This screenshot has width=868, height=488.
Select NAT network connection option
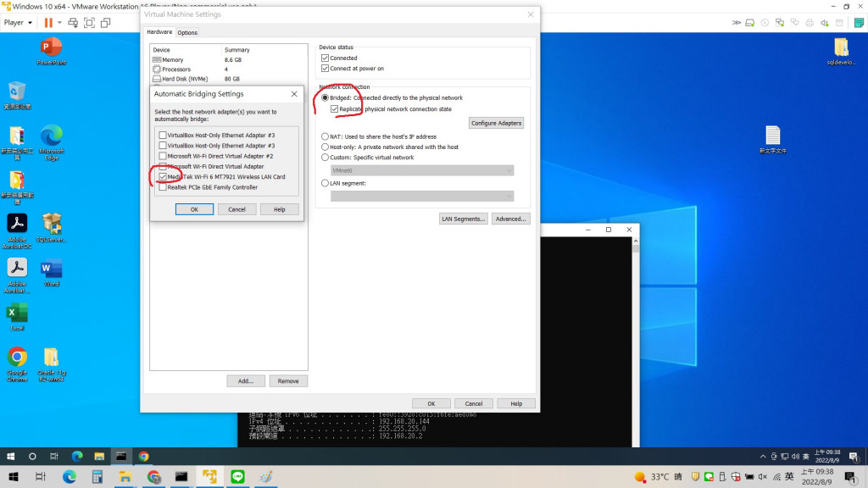325,136
